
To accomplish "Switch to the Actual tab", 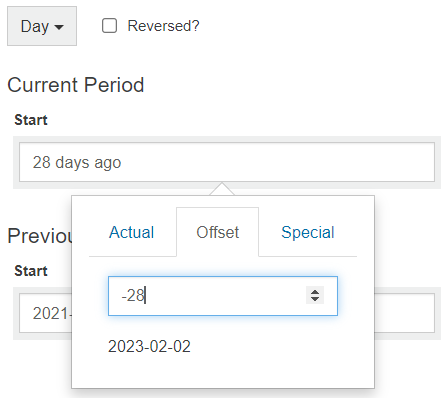I will tap(132, 232).
